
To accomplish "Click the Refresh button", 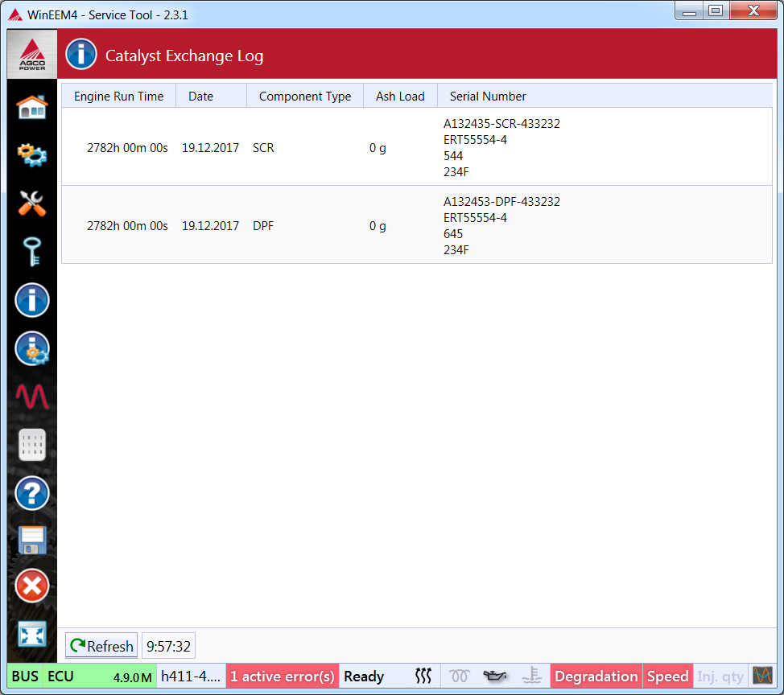I will [x=101, y=646].
